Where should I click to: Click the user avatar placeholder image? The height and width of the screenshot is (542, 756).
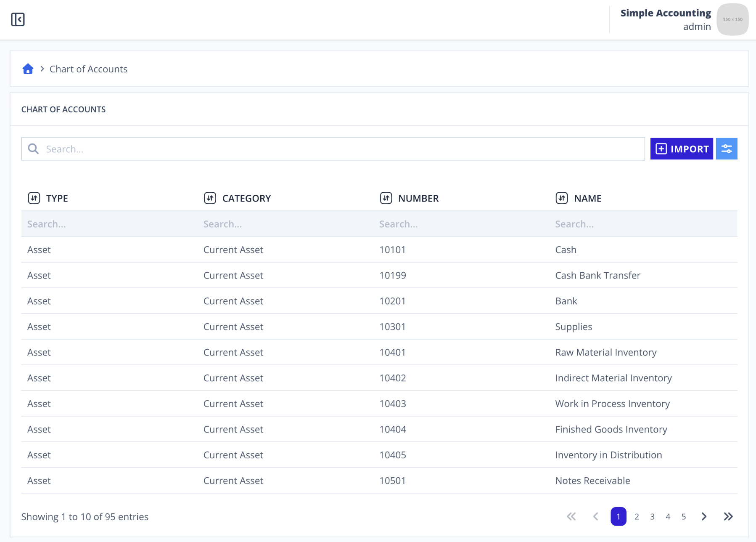[732, 19]
